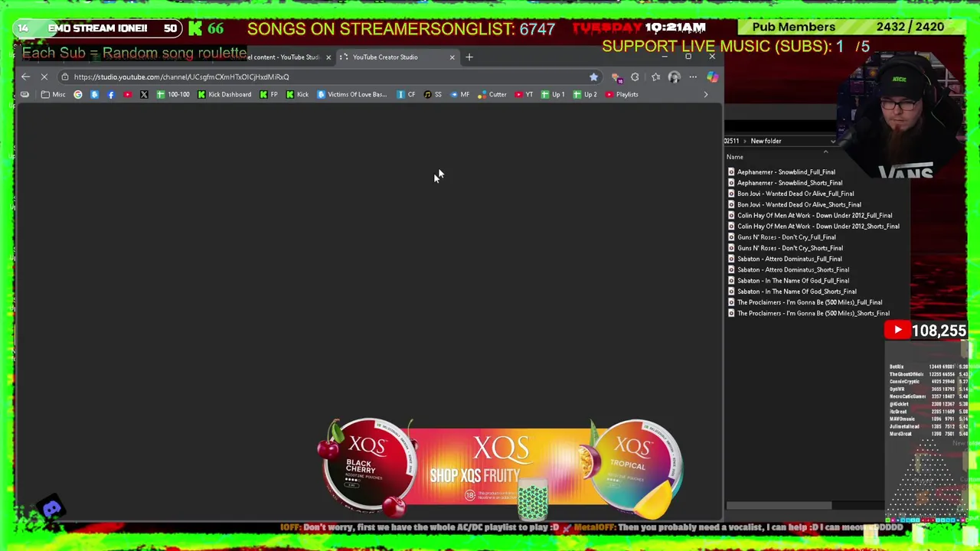Open the FP bookmark
This screenshot has height=551, width=980.
coord(269,94)
